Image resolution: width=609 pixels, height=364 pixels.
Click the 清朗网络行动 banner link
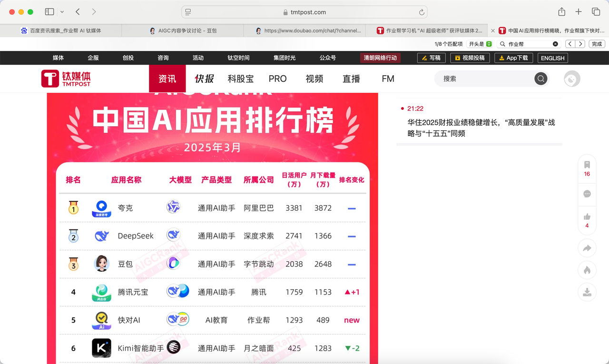click(x=380, y=58)
